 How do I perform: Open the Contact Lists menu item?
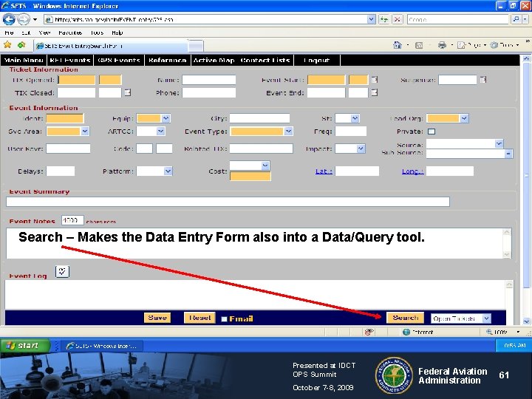pyautogui.click(x=265, y=60)
